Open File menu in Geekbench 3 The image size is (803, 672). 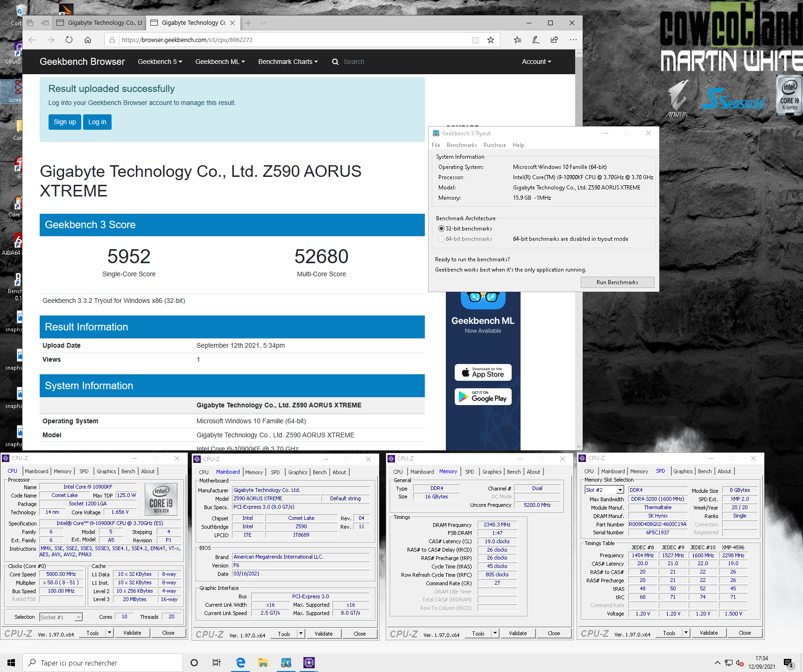[436, 145]
